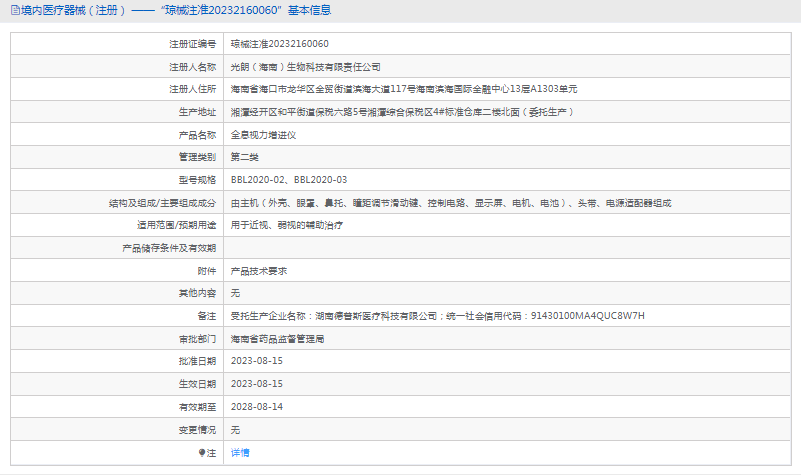Click the document icon beside 境内医疗器械 title

click(x=15, y=10)
